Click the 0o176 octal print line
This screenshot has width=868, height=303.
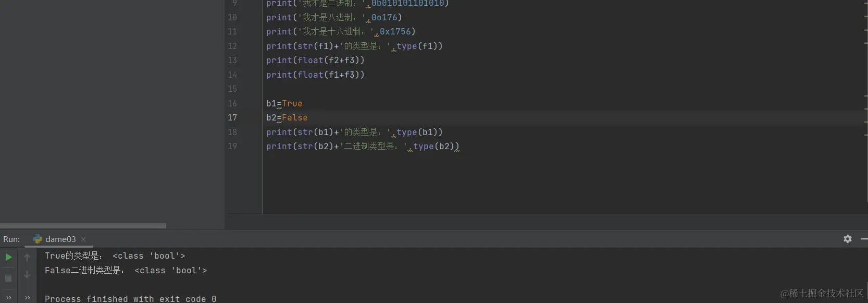(x=334, y=17)
